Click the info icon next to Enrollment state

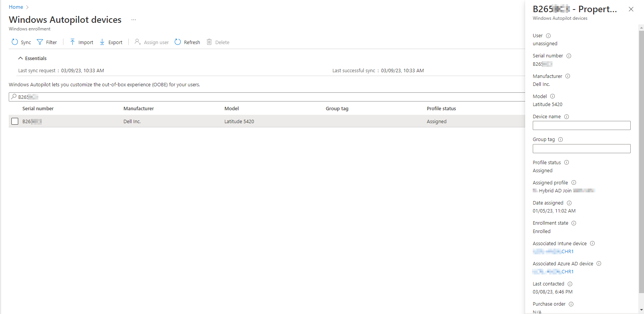[x=574, y=223]
